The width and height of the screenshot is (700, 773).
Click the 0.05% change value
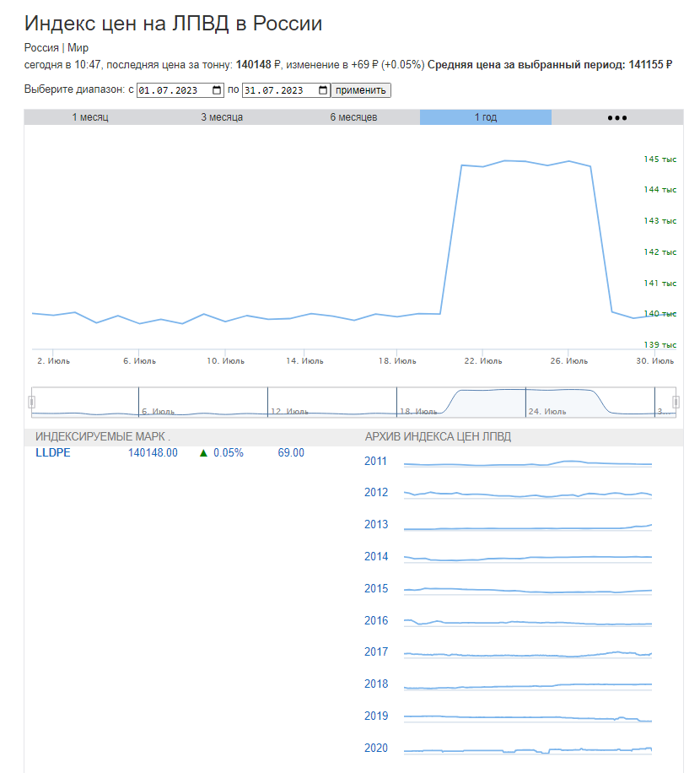[x=228, y=452]
